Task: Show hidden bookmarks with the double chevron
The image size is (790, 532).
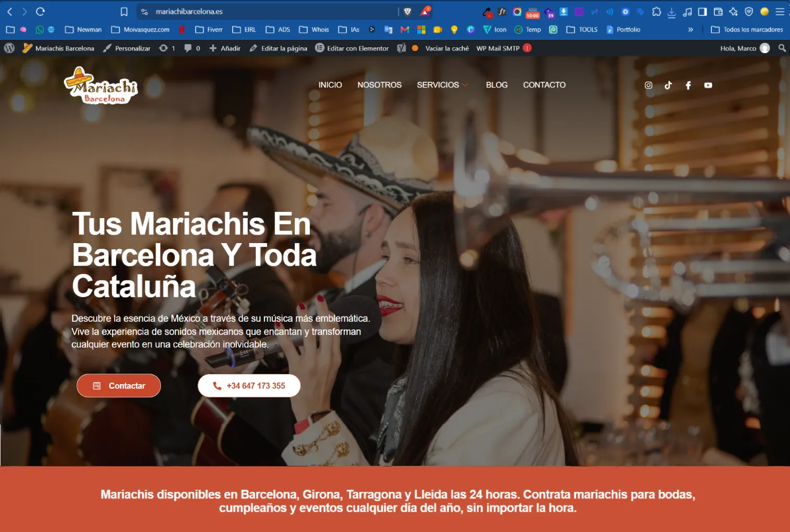Action: tap(691, 30)
